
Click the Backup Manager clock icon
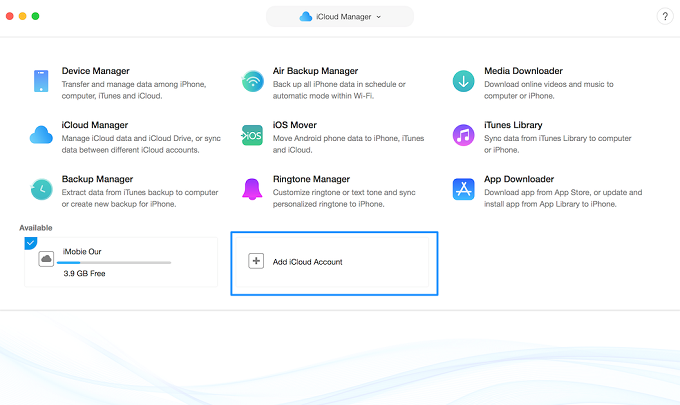coord(42,189)
